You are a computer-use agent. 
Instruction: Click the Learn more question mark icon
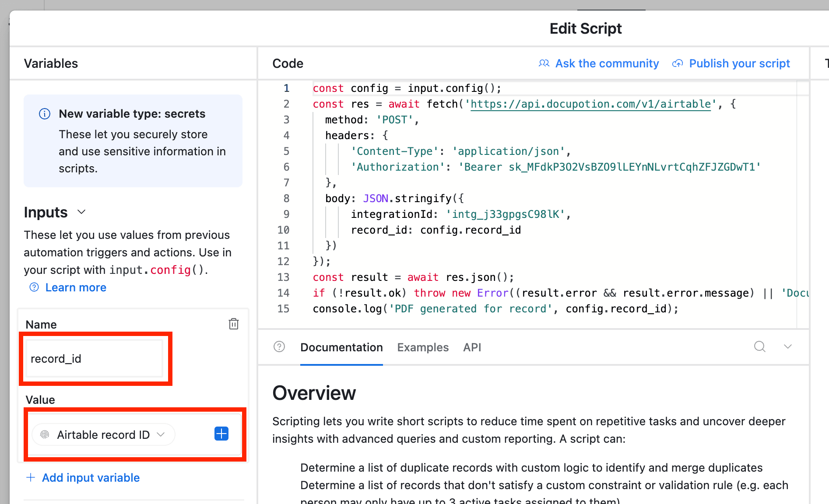[x=34, y=287]
